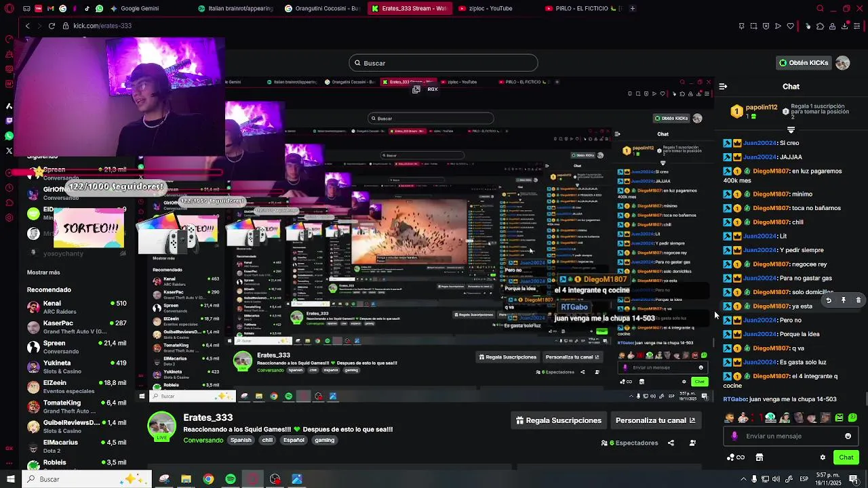The image size is (868, 488).
Task: Click the Opera pinboard pin icon
Action: (741, 26)
